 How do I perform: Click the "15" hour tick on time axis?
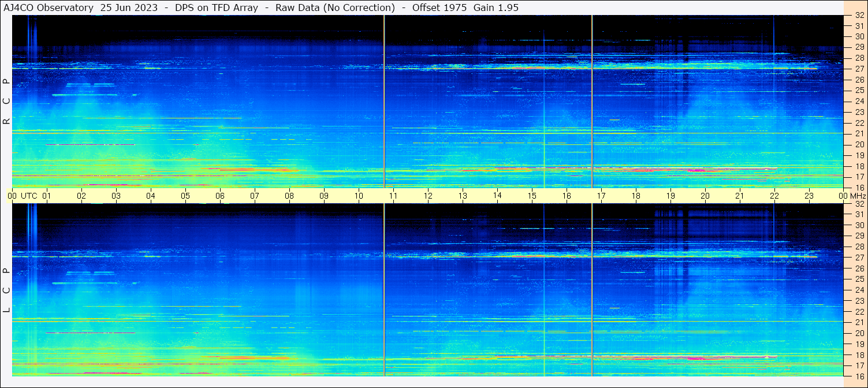click(532, 196)
